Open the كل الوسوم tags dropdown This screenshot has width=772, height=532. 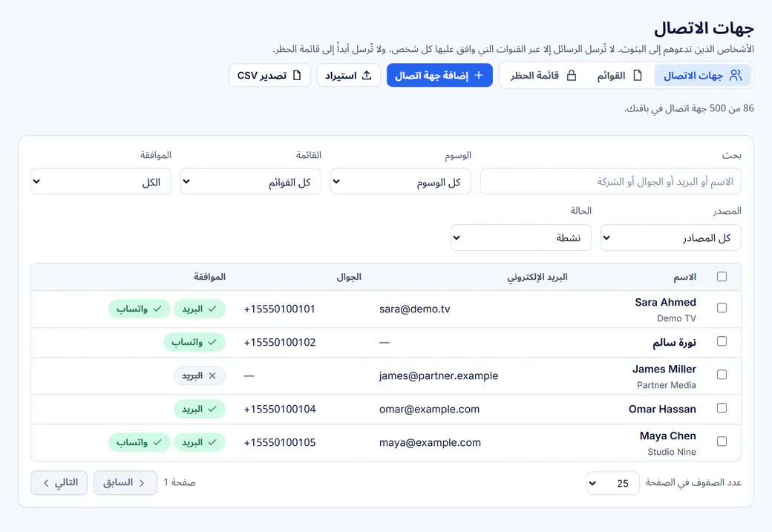tap(401, 182)
